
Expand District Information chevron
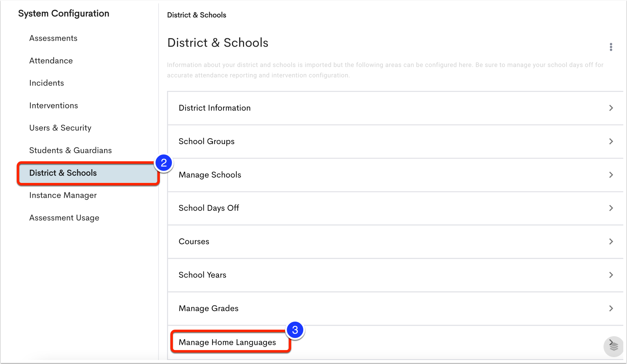coord(611,108)
